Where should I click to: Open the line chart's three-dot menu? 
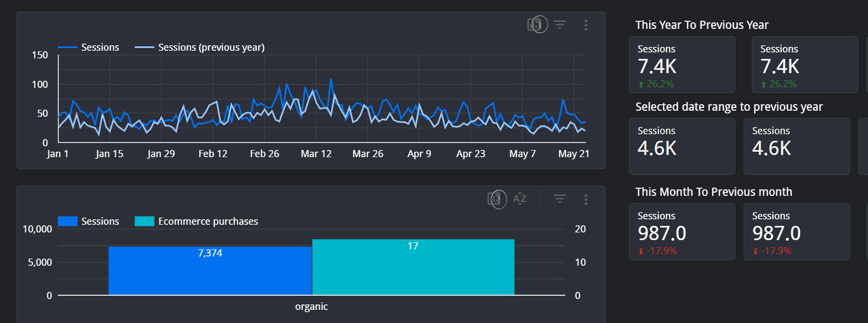tap(586, 25)
